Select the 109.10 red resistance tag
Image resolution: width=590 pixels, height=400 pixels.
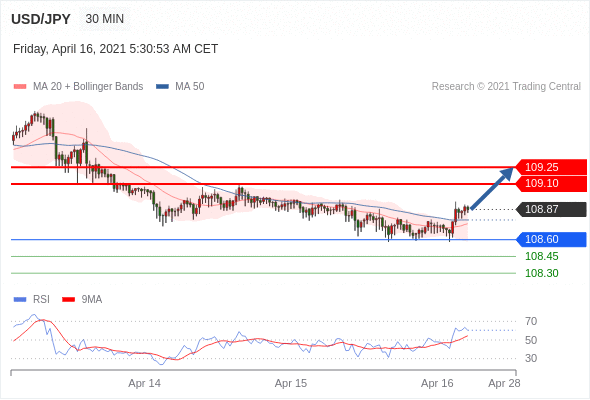[x=551, y=183]
